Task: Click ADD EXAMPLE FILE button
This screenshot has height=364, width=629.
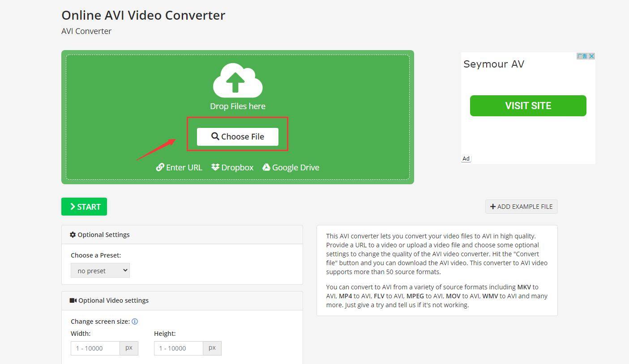Action: click(x=522, y=207)
